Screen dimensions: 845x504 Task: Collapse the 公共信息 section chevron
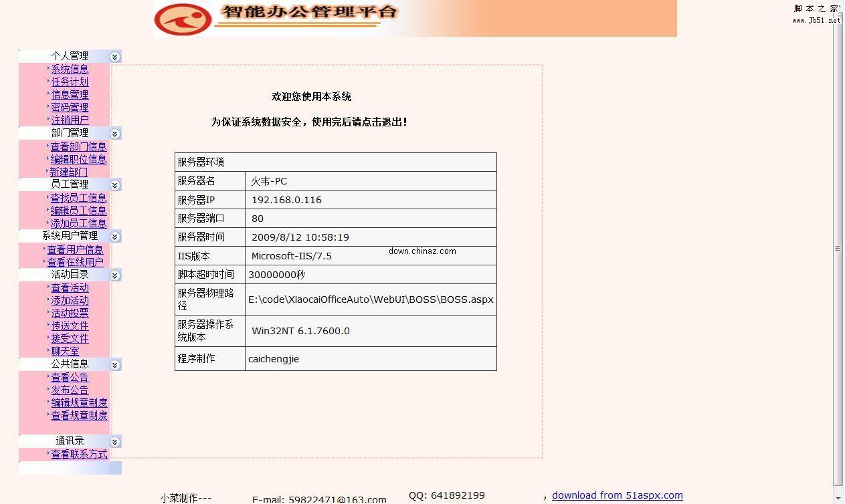(114, 365)
